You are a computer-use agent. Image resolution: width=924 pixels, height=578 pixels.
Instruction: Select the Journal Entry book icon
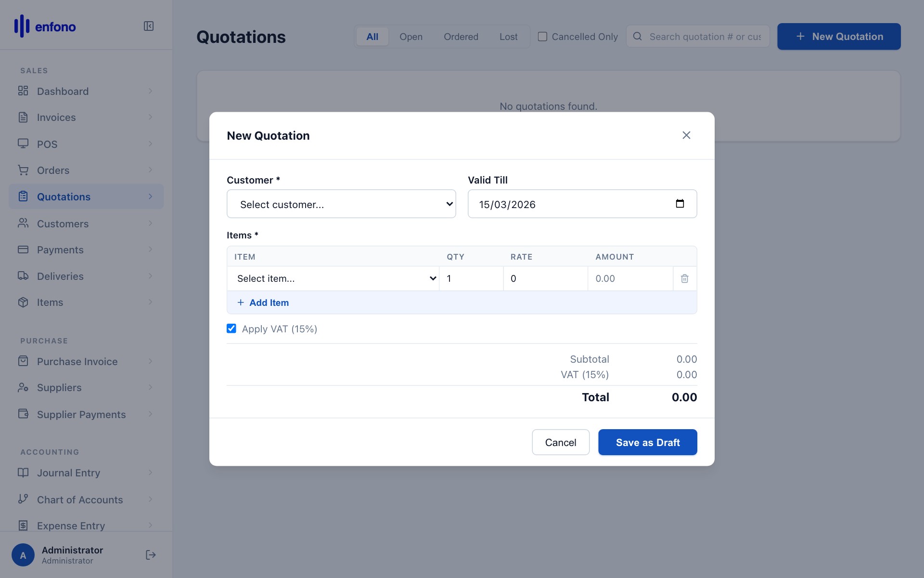coord(23,473)
